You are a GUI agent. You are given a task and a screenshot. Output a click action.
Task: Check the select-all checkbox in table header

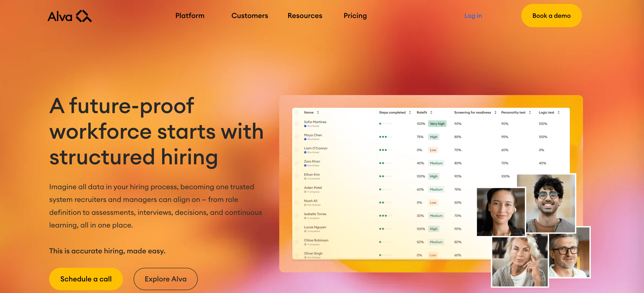click(x=296, y=112)
